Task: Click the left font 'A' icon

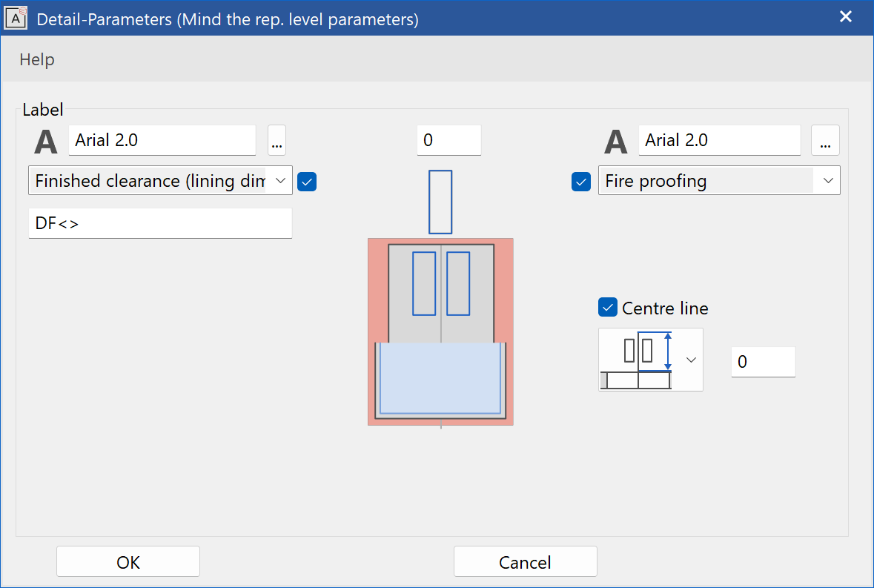Action: (46, 142)
